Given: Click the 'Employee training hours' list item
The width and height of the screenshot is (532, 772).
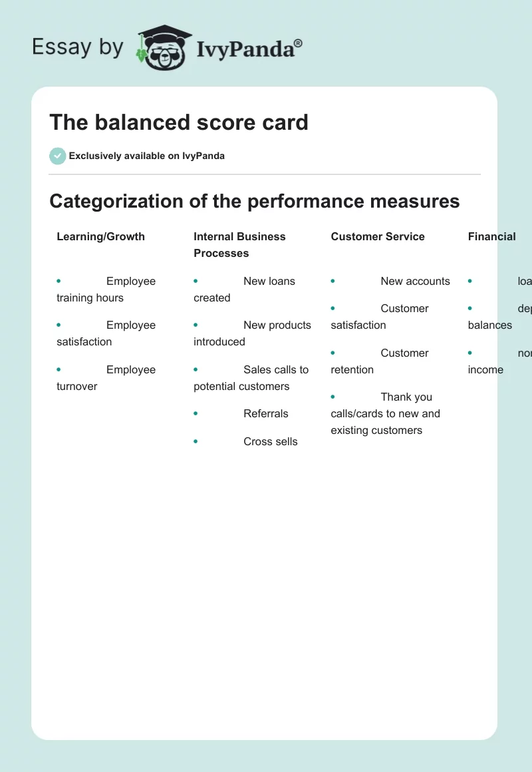Looking at the screenshot, I should (106, 289).
